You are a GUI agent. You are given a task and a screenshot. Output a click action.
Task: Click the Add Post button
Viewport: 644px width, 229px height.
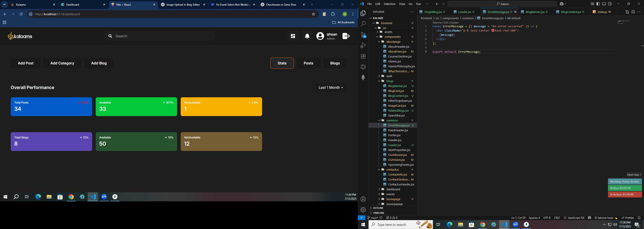click(25, 63)
